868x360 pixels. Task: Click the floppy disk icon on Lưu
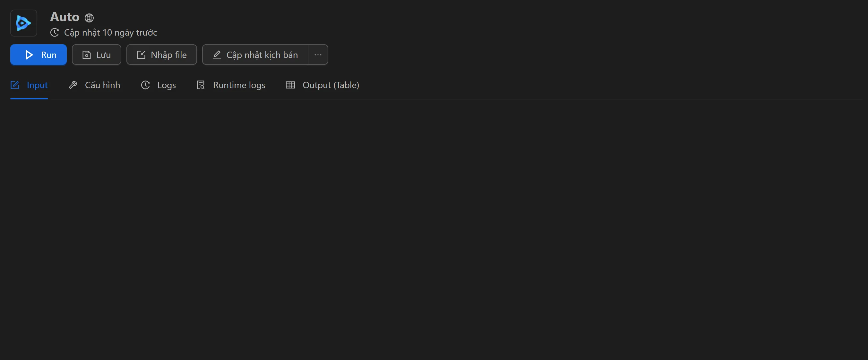point(87,55)
